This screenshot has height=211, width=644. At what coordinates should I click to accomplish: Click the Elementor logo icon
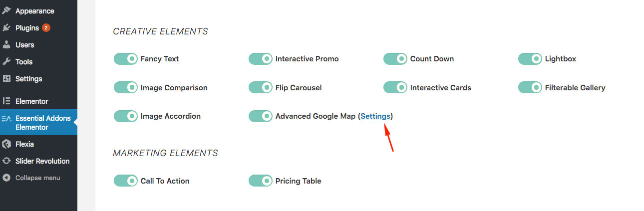[x=6, y=101]
